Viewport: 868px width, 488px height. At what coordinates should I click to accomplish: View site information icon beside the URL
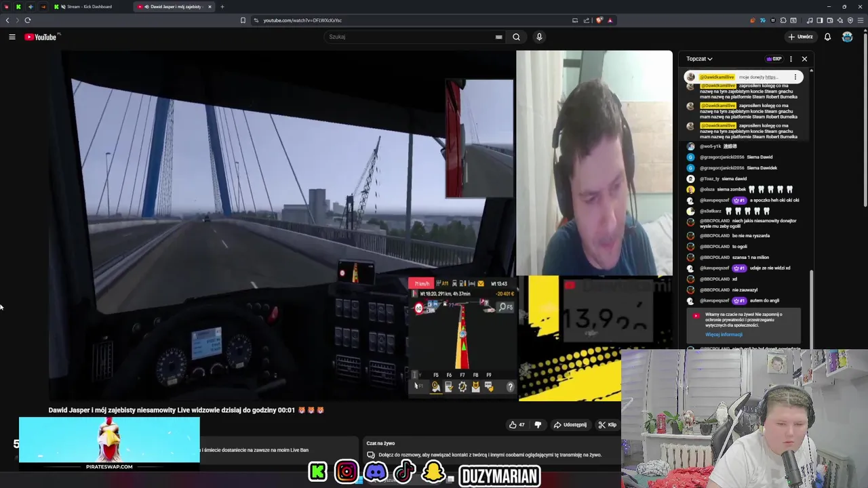256,20
